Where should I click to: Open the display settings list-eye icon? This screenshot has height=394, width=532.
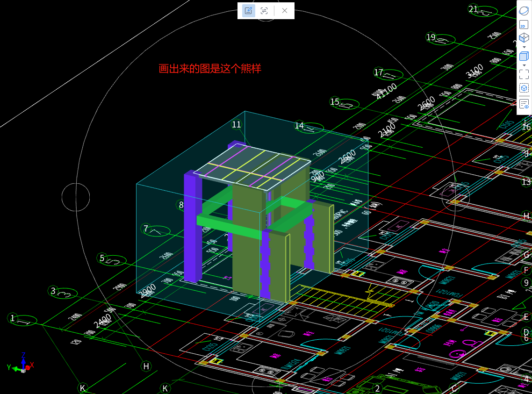point(524,104)
